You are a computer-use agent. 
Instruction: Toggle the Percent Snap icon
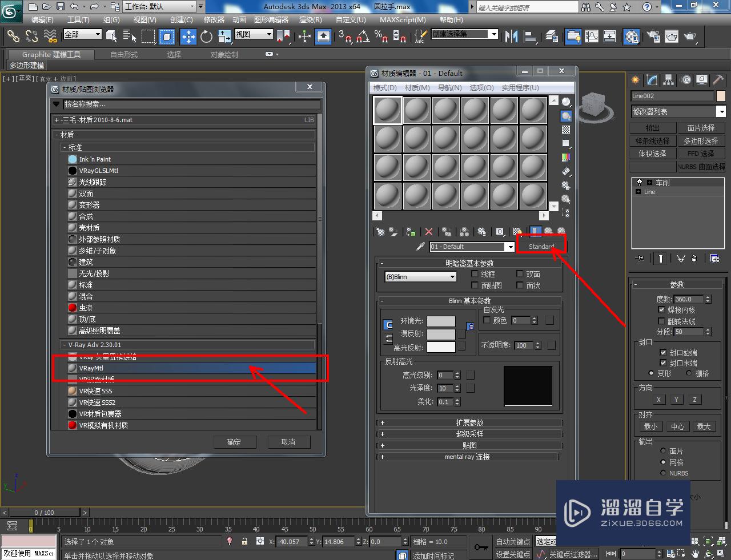(381, 37)
